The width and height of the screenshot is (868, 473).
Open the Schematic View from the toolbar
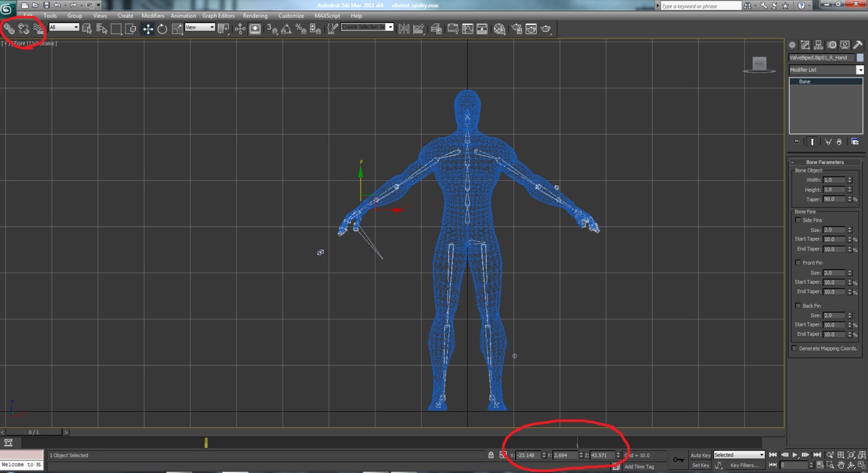point(483,29)
